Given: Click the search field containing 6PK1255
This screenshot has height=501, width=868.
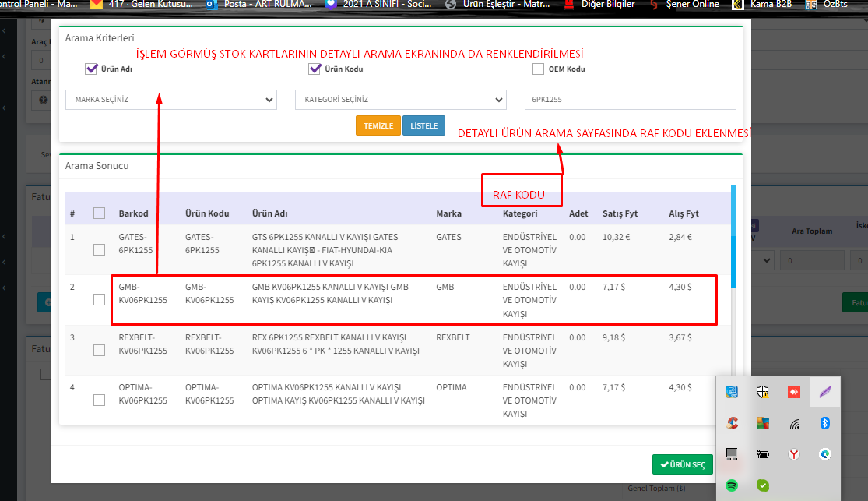Looking at the screenshot, I should pyautogui.click(x=630, y=100).
